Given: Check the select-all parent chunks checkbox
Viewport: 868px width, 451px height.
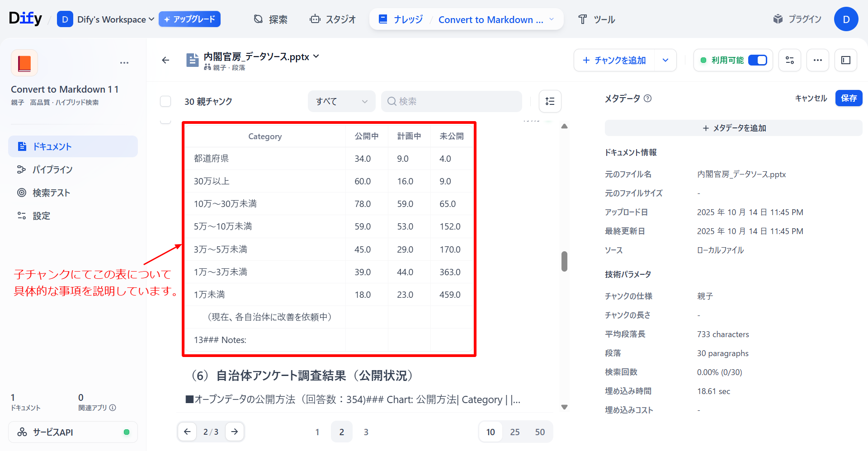Looking at the screenshot, I should point(165,101).
